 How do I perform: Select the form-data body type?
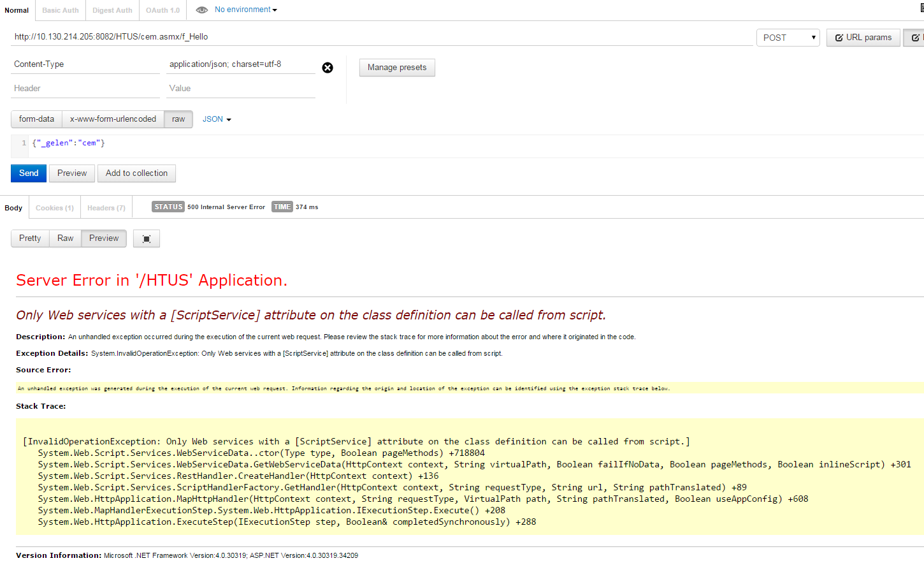coord(36,119)
